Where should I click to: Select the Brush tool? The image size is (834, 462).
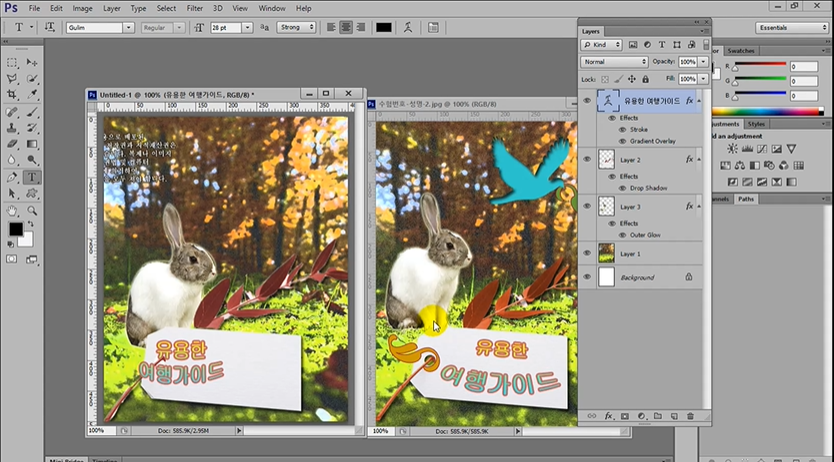pos(32,112)
